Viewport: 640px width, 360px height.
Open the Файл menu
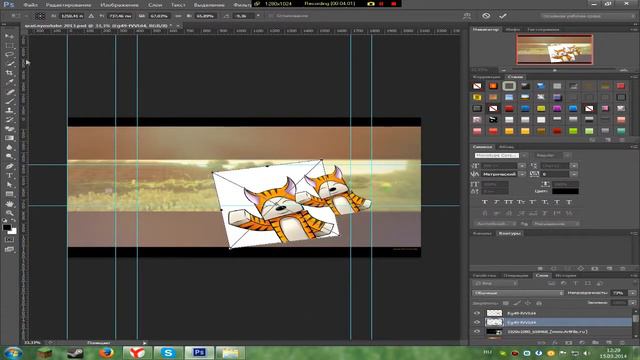31,5
